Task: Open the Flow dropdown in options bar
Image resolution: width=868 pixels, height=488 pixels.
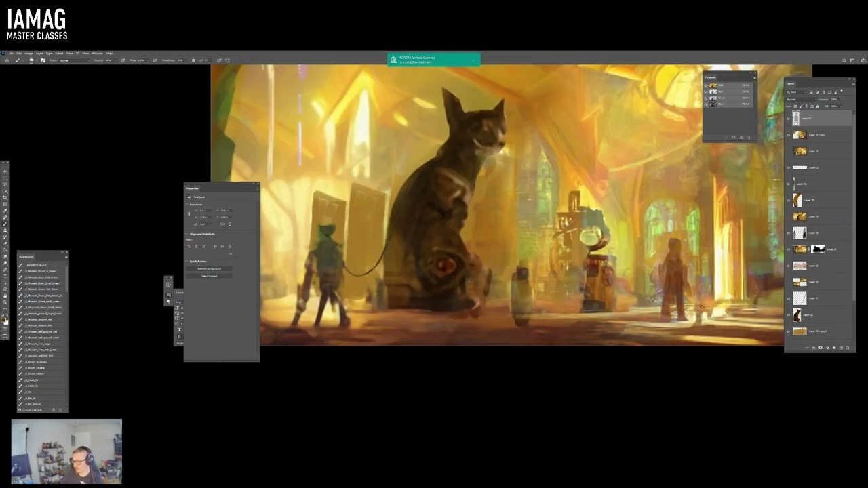Action: pyautogui.click(x=148, y=60)
